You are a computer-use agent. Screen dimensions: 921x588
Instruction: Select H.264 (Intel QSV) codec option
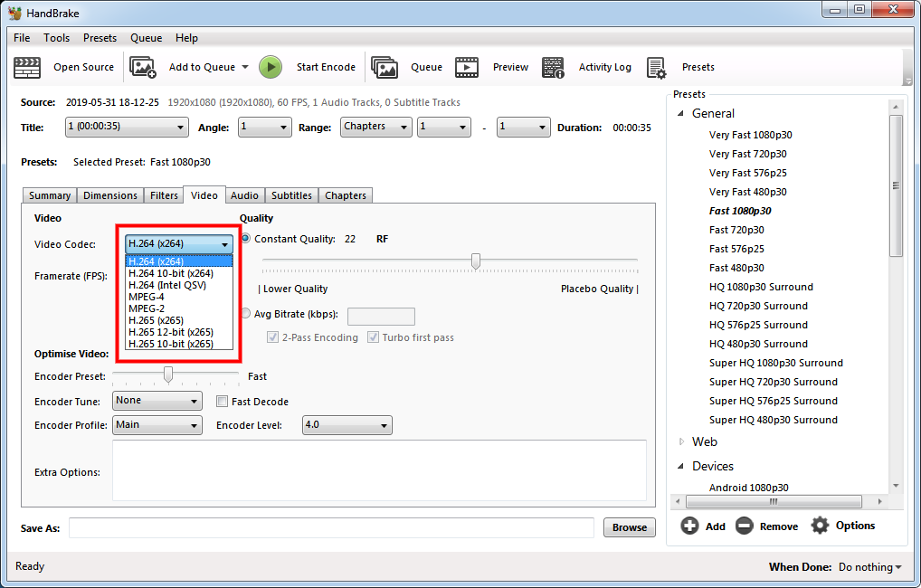(178, 285)
